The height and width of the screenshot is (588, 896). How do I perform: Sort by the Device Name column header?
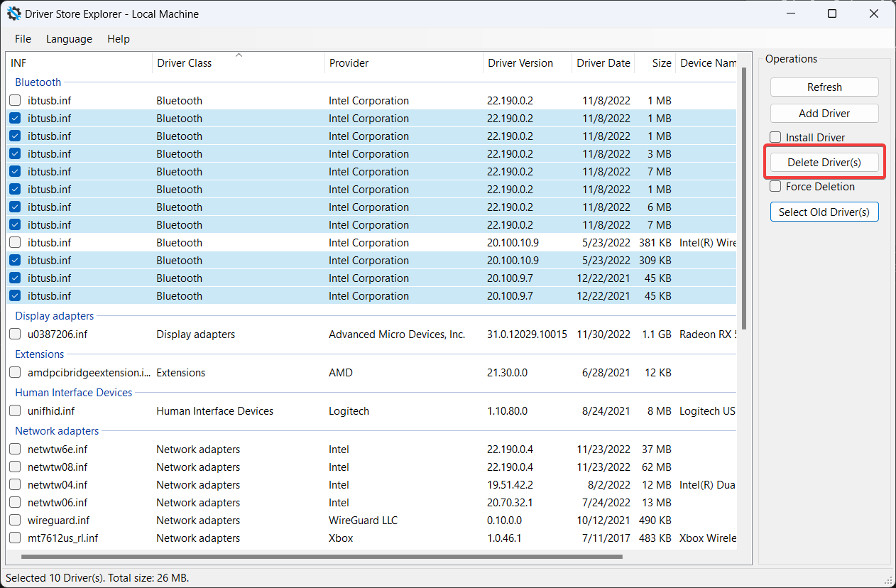pyautogui.click(x=706, y=63)
